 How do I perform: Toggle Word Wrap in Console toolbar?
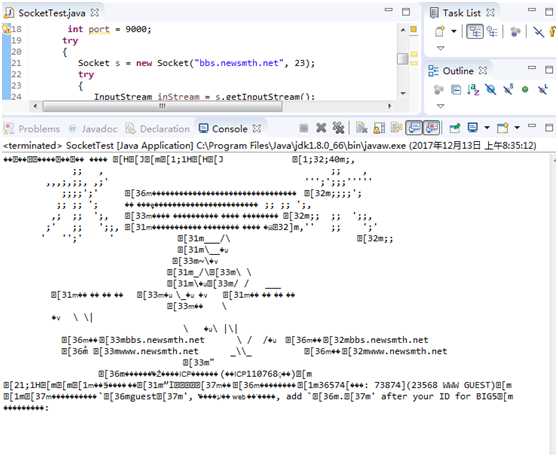(x=396, y=128)
